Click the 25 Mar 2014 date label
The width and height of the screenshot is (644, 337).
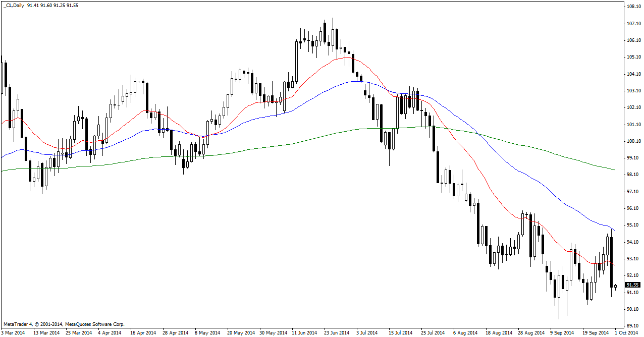pos(79,333)
